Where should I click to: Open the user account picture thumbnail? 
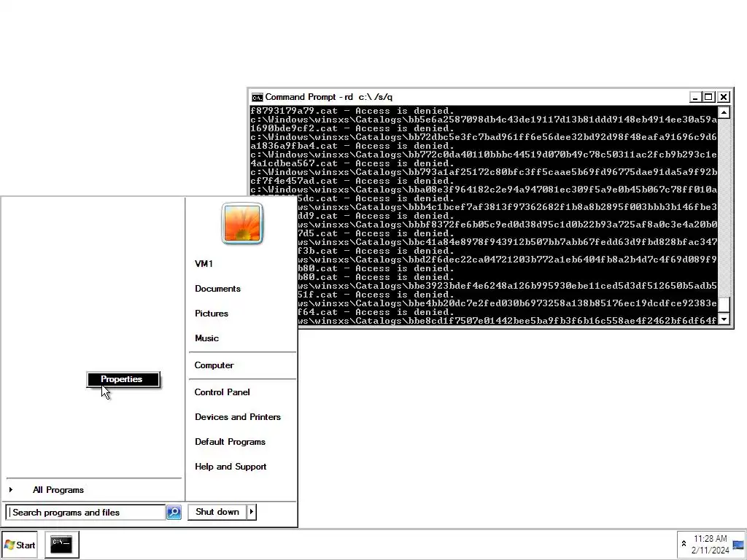coord(242,223)
